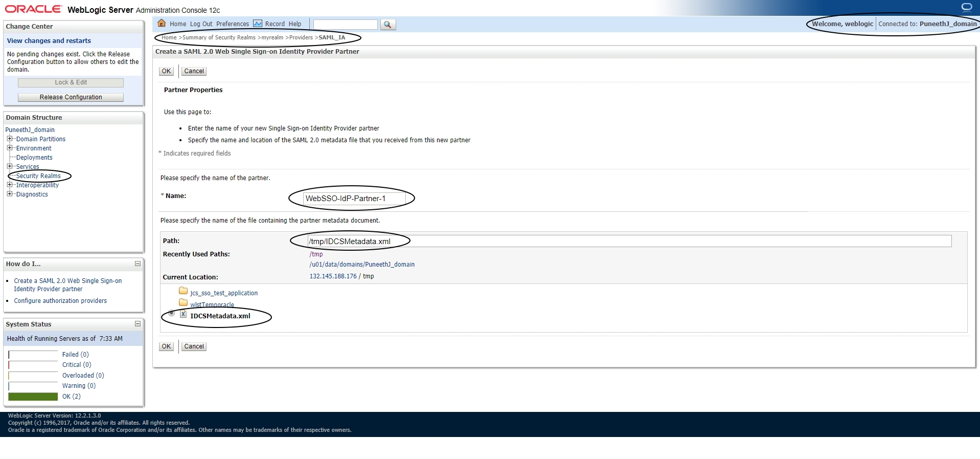Open View changes and restarts link
The width and height of the screenshot is (980, 459).
[x=49, y=41]
